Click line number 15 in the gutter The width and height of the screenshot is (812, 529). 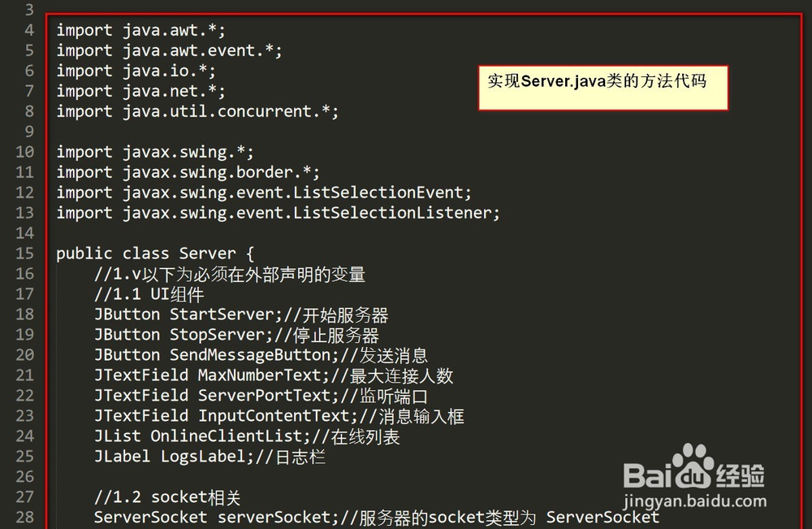(x=24, y=254)
